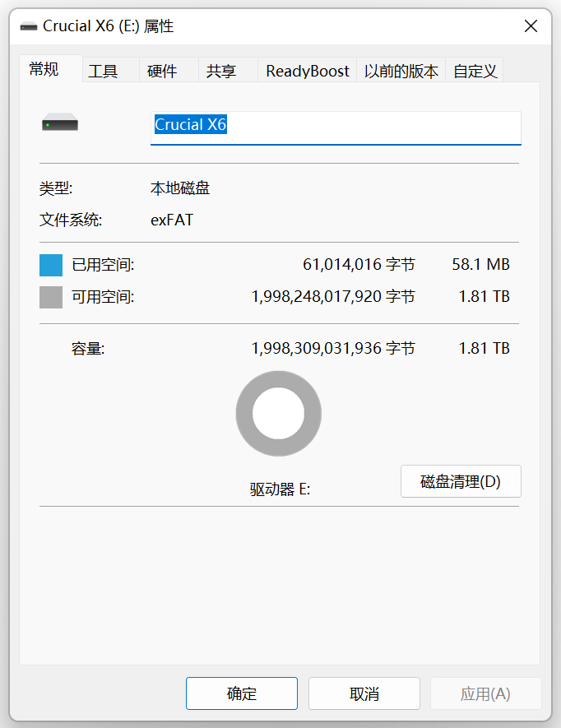Switch to the 工具 tab
561x728 pixels.
click(104, 71)
